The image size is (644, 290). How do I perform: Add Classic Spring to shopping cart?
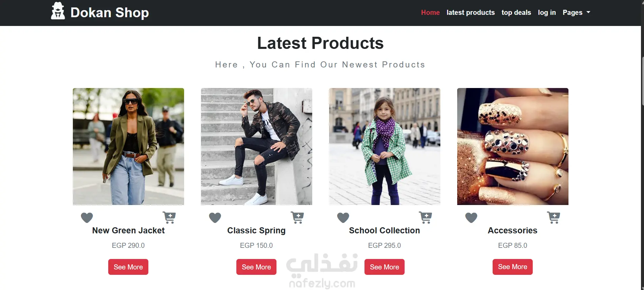pos(297,217)
